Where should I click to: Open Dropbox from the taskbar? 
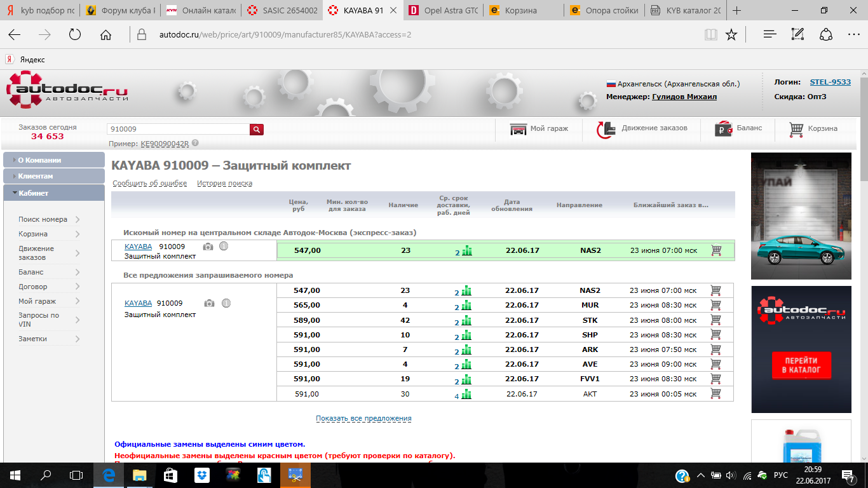(202, 475)
